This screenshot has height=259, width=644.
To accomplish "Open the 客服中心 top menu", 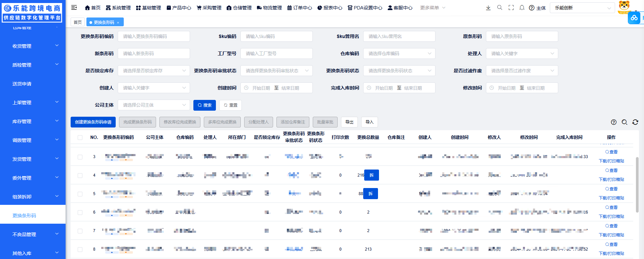I will click(400, 8).
